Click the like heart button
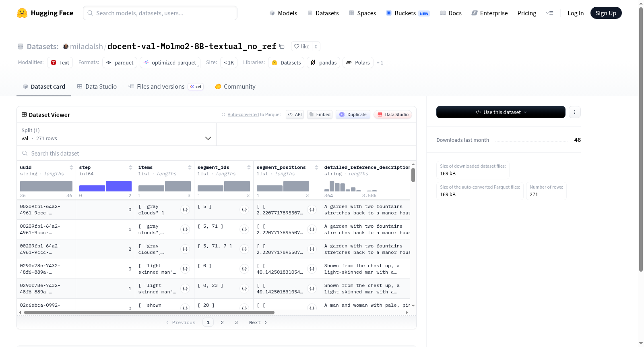This screenshot has width=644, height=347. pyautogui.click(x=301, y=46)
